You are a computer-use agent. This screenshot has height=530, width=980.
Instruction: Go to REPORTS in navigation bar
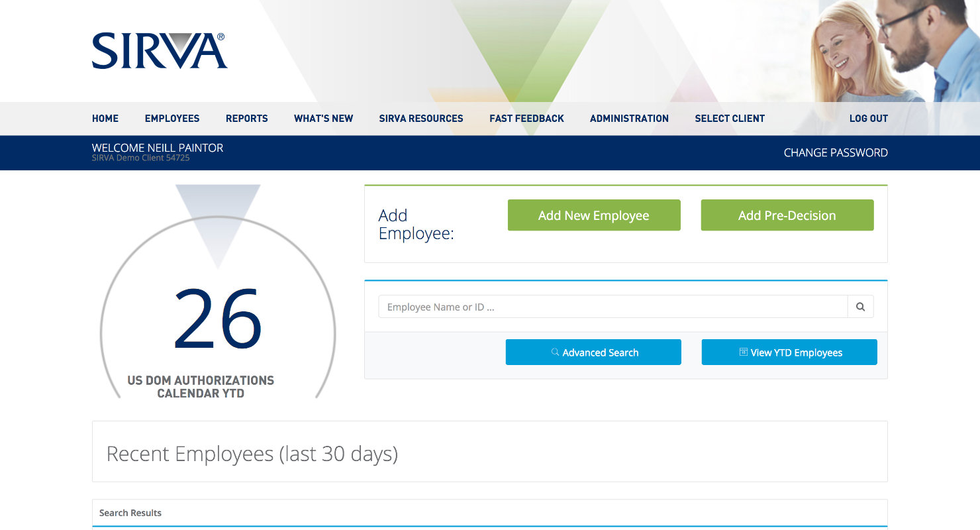(x=247, y=119)
